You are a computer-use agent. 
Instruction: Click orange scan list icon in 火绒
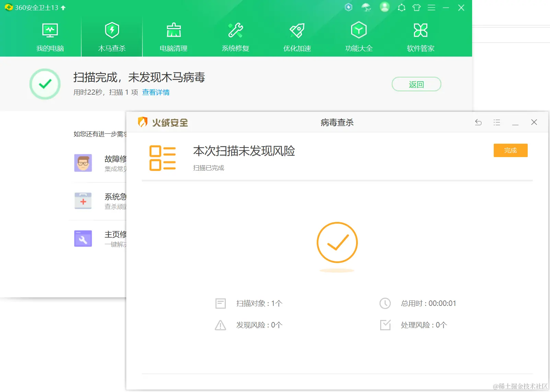click(x=163, y=158)
